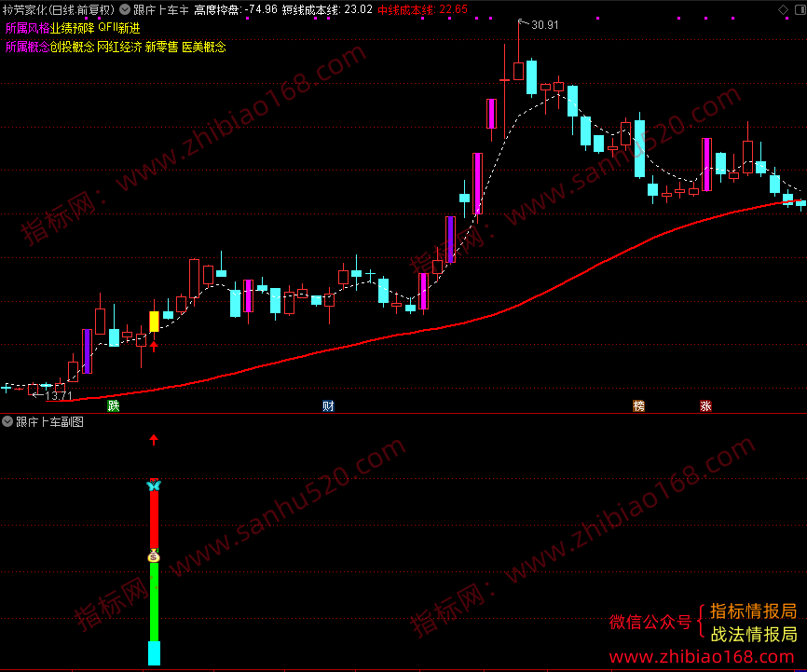Screen dimensions: 807x672
Task: Click the 所属概念 label
Action: 27,47
